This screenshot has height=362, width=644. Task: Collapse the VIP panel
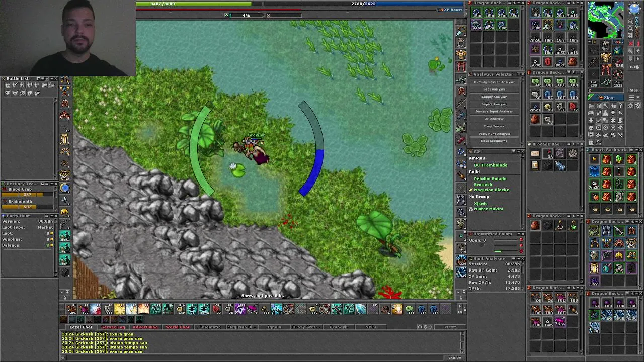[519, 151]
